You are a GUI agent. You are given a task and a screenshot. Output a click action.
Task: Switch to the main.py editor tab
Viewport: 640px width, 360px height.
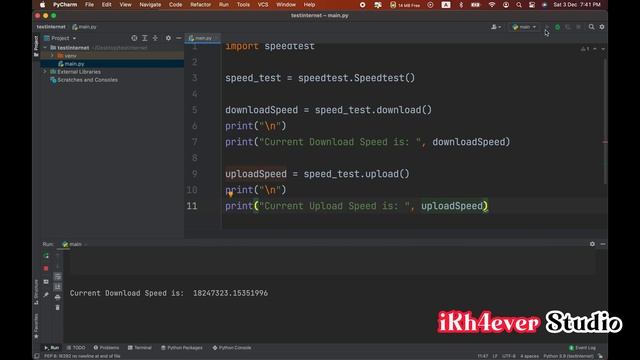(202, 38)
